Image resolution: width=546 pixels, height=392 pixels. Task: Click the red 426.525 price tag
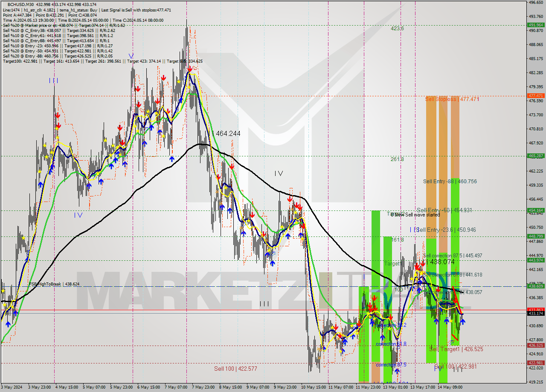click(536, 346)
